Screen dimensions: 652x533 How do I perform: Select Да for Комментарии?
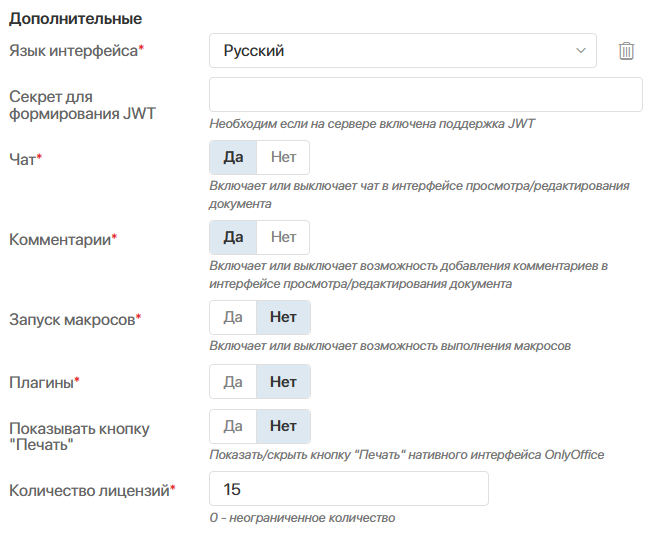point(233,237)
